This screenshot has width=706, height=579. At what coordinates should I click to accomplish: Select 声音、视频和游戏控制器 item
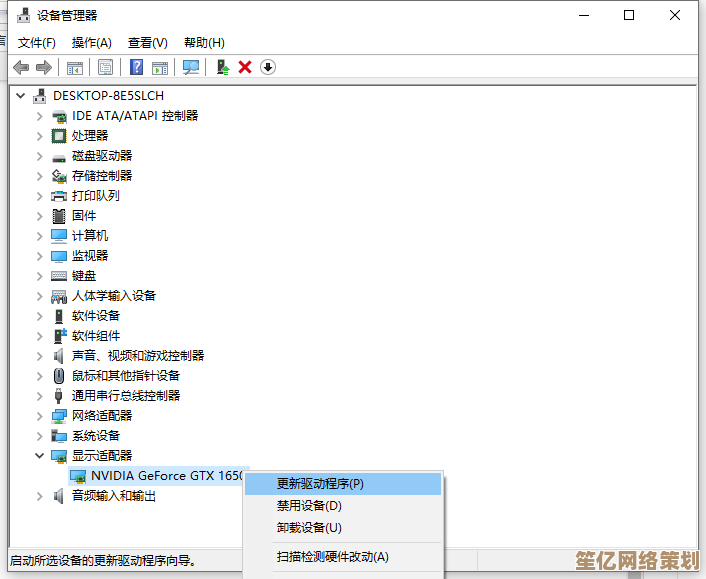tap(137, 356)
